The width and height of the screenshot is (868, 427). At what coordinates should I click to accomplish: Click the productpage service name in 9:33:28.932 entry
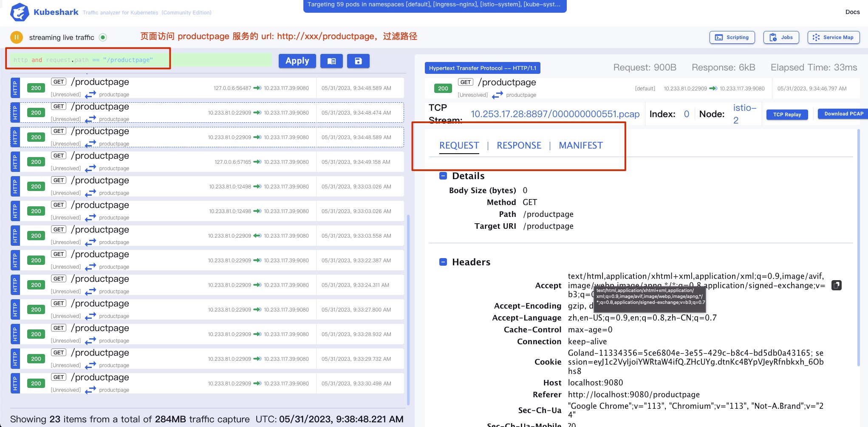pyautogui.click(x=114, y=341)
